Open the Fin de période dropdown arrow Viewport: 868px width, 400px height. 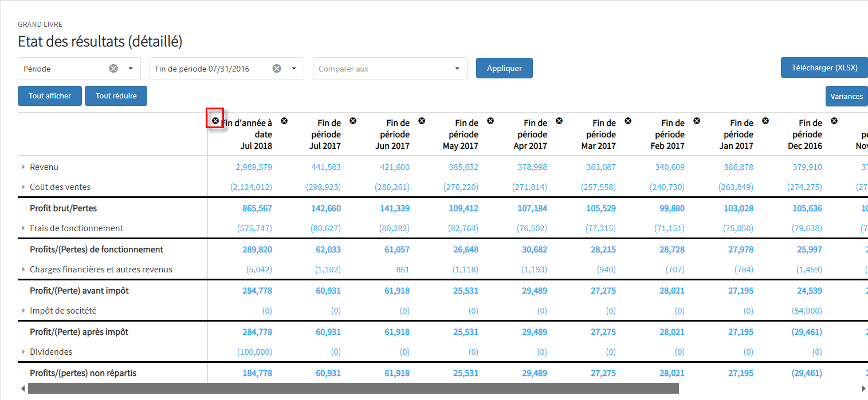pyautogui.click(x=294, y=69)
